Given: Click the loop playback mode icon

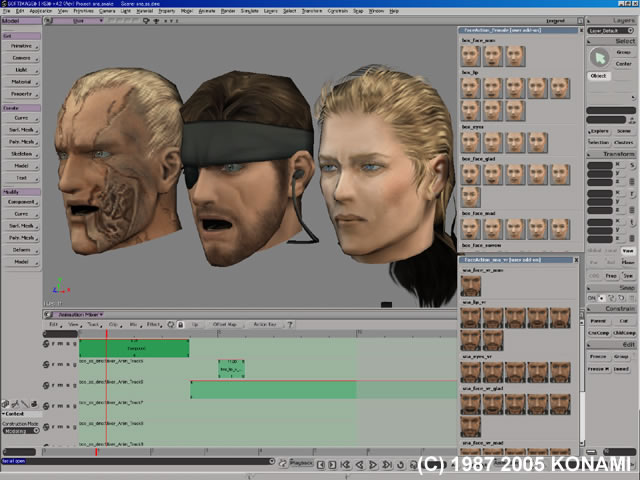Looking at the screenshot, I should [400, 464].
